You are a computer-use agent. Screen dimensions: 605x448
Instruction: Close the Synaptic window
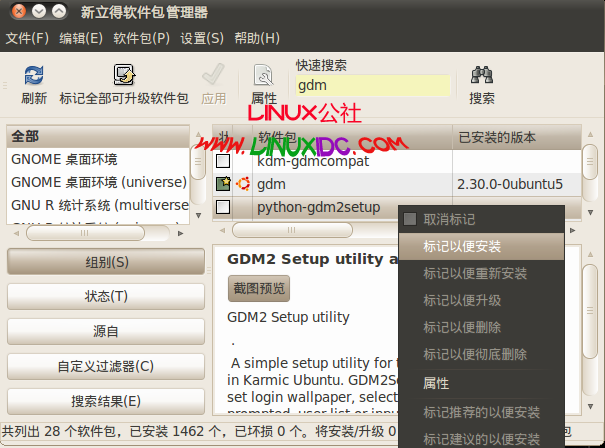19,11
